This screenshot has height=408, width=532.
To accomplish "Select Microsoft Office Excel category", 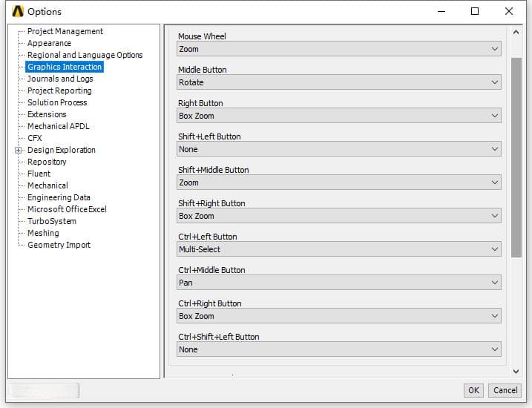I will (x=67, y=209).
